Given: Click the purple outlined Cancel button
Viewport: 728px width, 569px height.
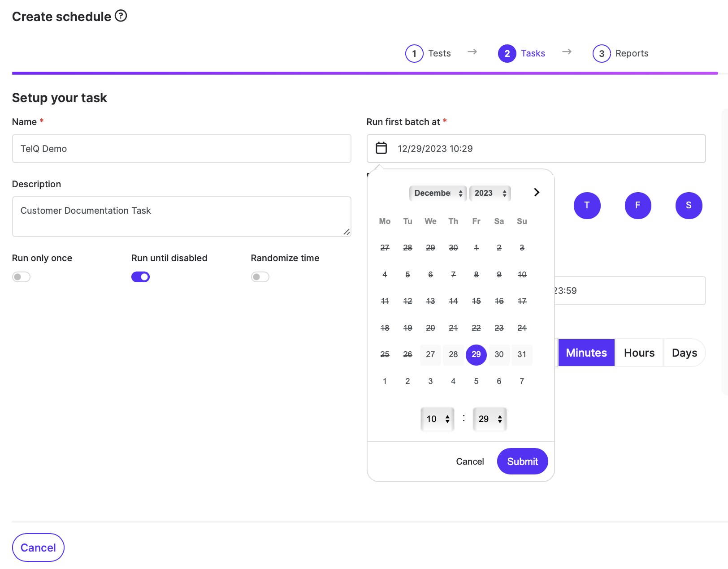Looking at the screenshot, I should coord(38,547).
